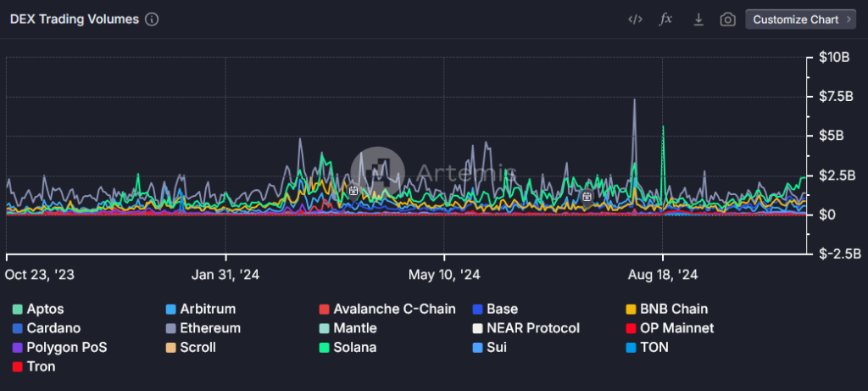The width and height of the screenshot is (868, 391).
Task: Open the info tooltip beside DEX Trading Volumes
Action: [152, 20]
